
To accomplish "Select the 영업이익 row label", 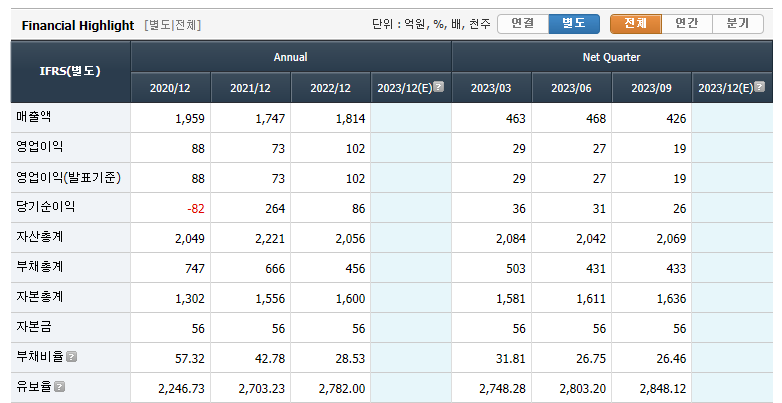I will tap(39, 147).
